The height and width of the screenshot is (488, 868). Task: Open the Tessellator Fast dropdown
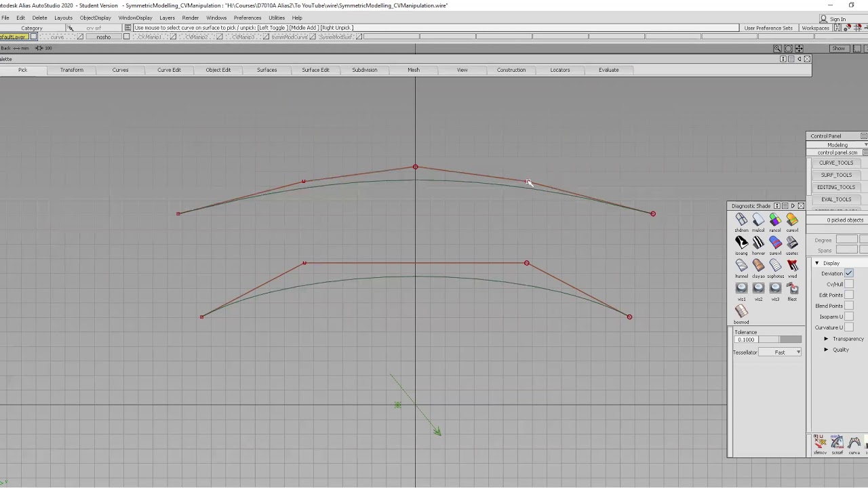780,352
